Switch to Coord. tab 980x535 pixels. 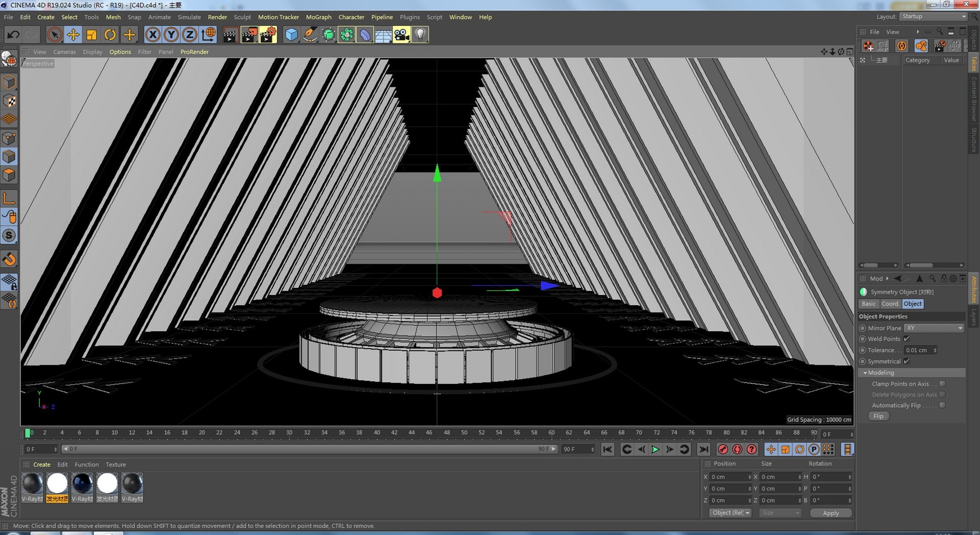(x=890, y=304)
